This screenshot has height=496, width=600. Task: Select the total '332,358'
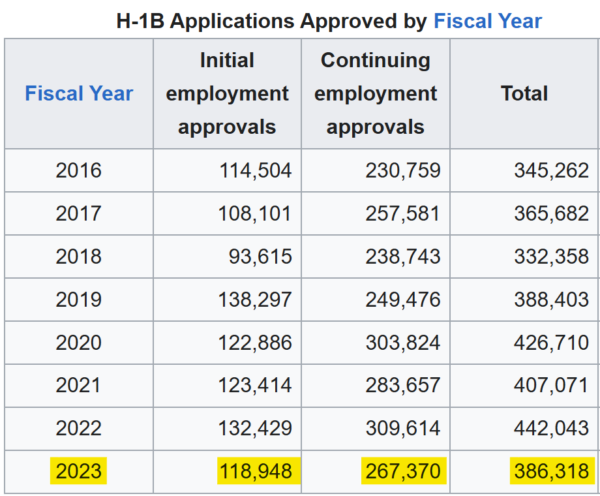[x=551, y=256]
